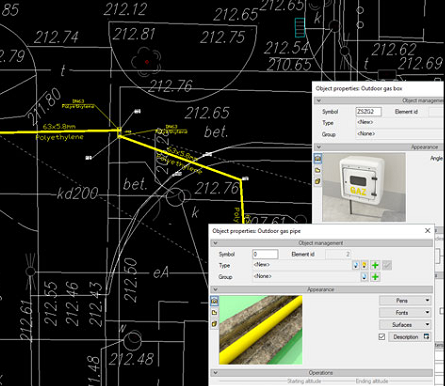Select camera preview icon in gas pipe dialog
This screenshot has height=386, width=445.
(x=214, y=301)
